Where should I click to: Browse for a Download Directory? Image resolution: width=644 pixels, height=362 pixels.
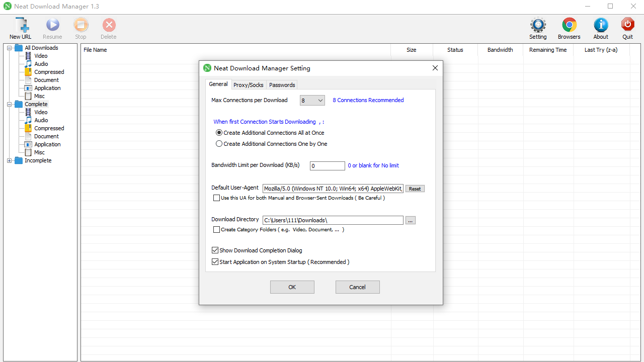pos(410,220)
